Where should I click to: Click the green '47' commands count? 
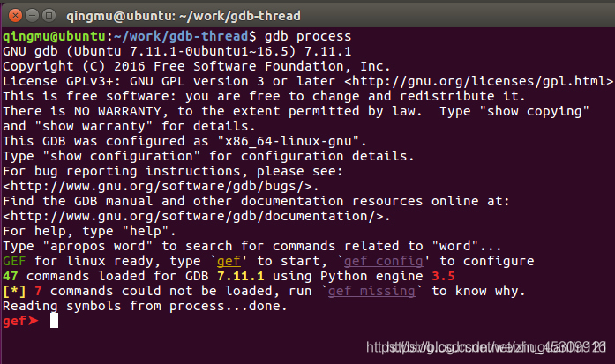(x=11, y=276)
